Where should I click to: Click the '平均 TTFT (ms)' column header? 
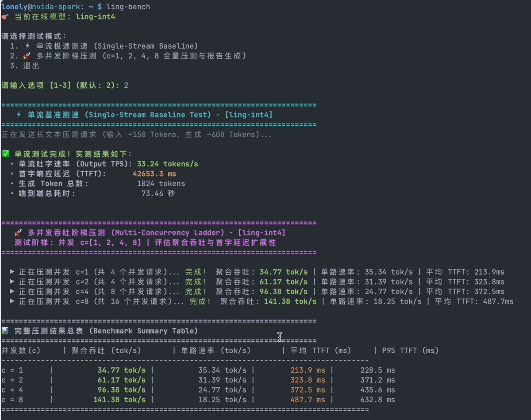coord(320,351)
